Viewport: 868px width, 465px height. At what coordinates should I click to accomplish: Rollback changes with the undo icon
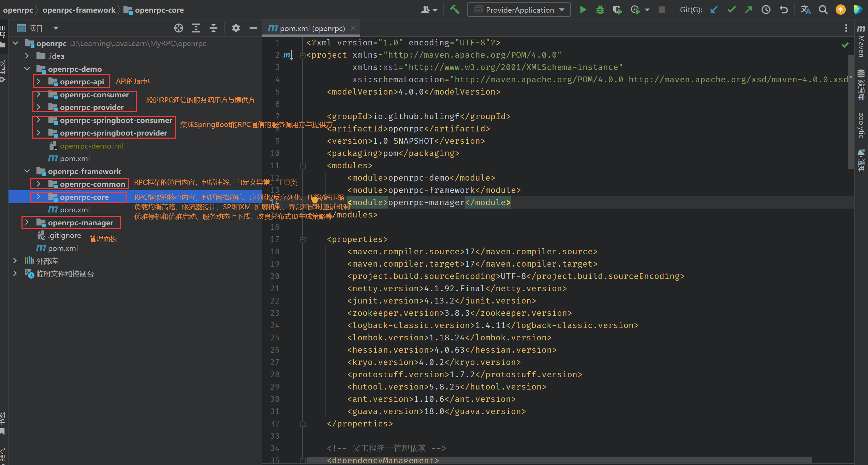[784, 10]
